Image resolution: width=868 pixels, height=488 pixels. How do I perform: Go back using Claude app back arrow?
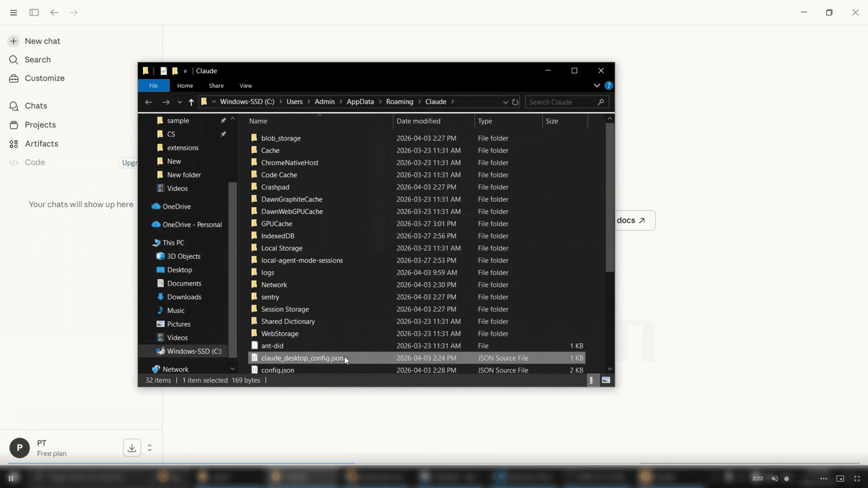(54, 13)
